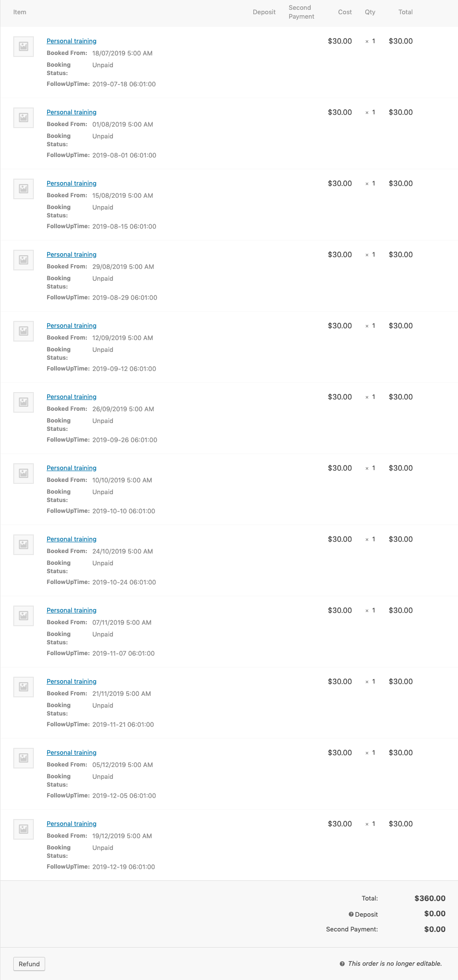458x980 pixels.
Task: Select the placeholder image for 01/08/2019 booking
Action: (x=24, y=118)
